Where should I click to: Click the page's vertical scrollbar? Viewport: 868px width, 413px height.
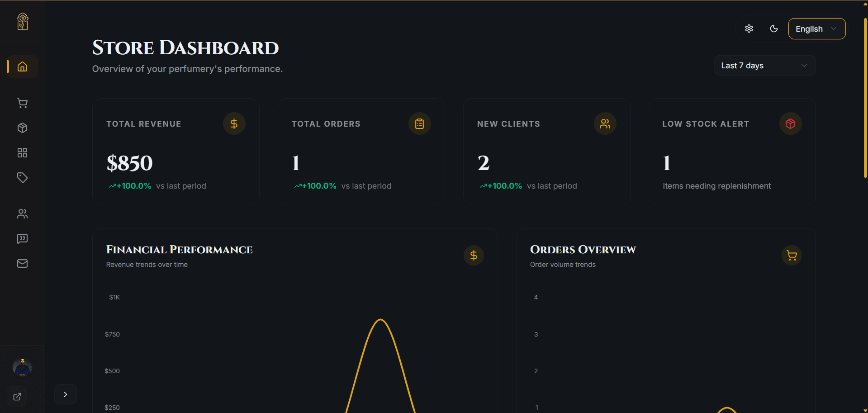pyautogui.click(x=865, y=97)
